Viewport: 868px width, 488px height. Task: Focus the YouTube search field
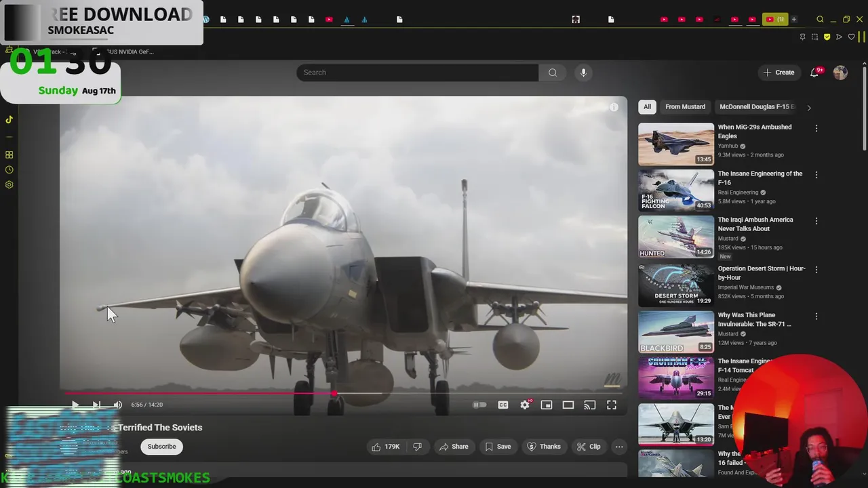point(417,73)
